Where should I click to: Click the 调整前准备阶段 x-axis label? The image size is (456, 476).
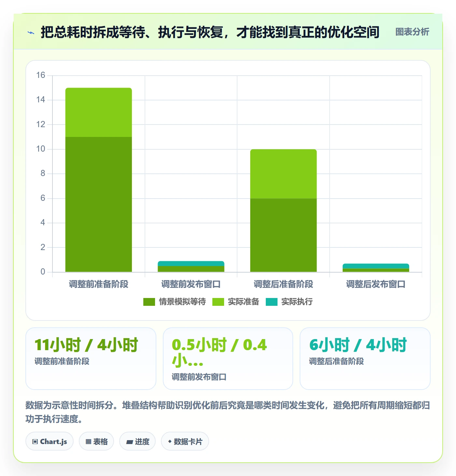pos(99,284)
